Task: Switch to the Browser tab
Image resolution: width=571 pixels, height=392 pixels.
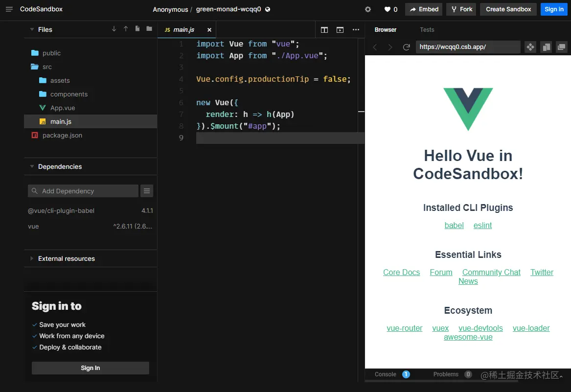Action: click(385, 30)
